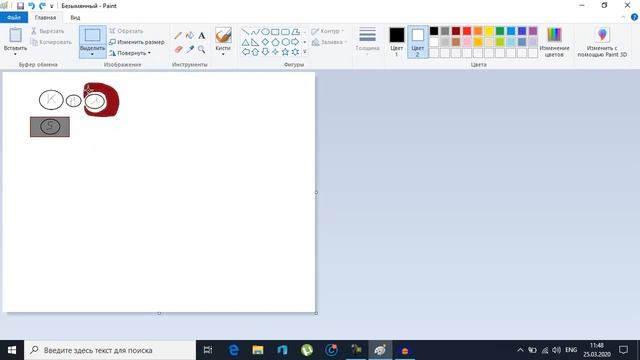The height and width of the screenshot is (360, 640).
Task: Expand the Повернуть rotate menu
Action: pos(130,53)
